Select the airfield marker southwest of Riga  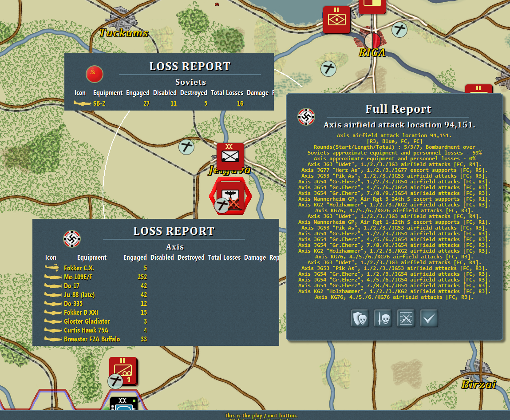(x=328, y=69)
